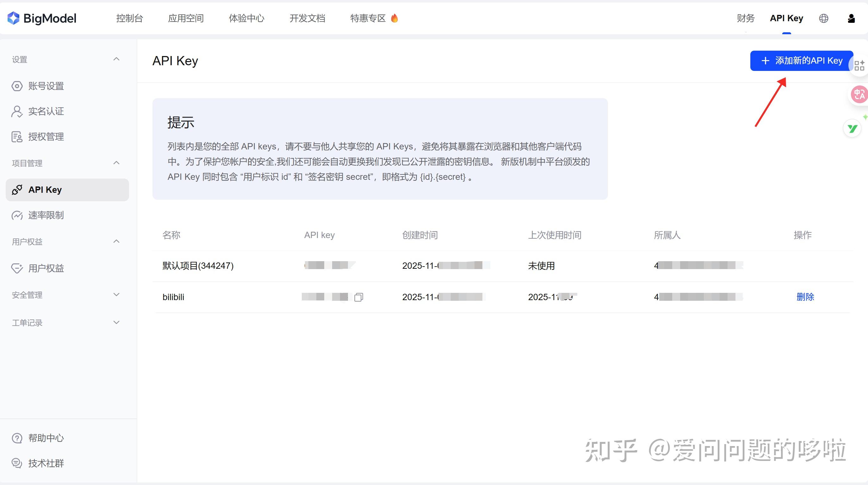
Task: Collapse the 用户权益 section header
Action: [117, 241]
